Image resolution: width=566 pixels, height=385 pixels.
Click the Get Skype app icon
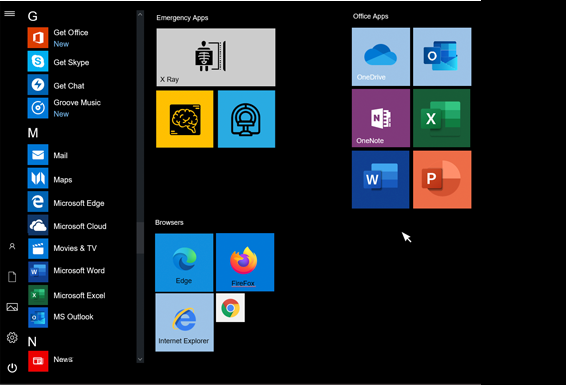38,61
